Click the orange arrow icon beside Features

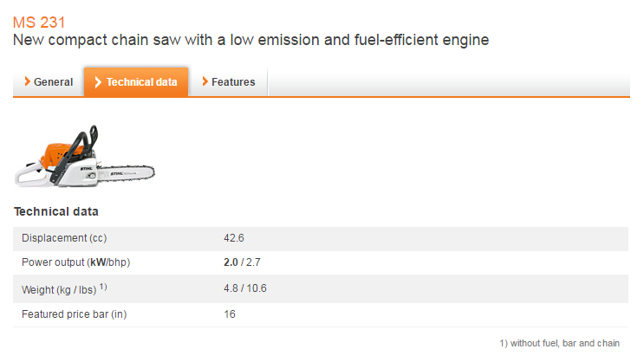(x=205, y=82)
